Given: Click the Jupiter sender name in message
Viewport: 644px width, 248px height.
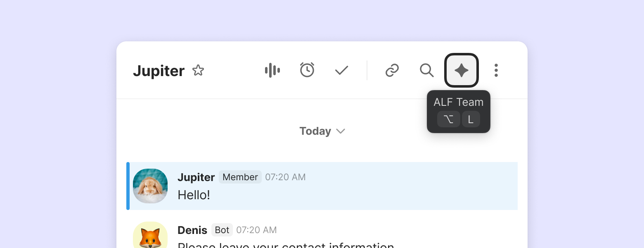Looking at the screenshot, I should pos(196,177).
